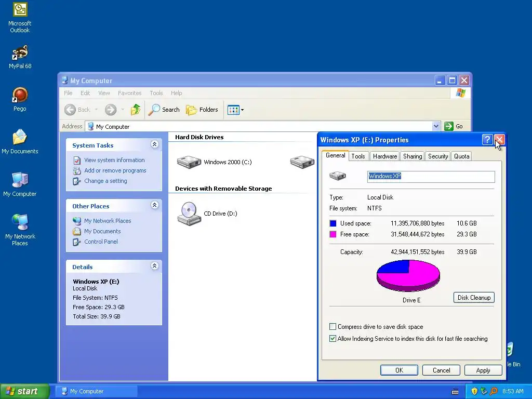Click Cancel in Properties dialog

[441, 370]
